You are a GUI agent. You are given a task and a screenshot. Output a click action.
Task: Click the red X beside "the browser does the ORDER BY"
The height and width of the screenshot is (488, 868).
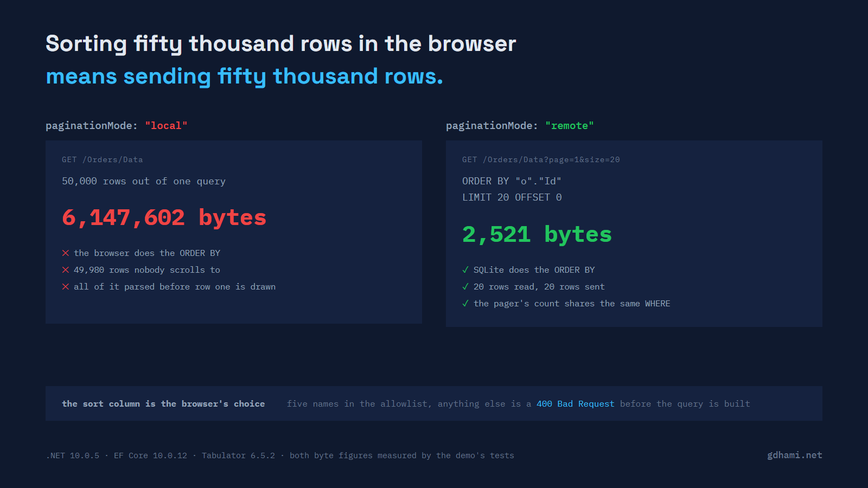[x=66, y=253]
